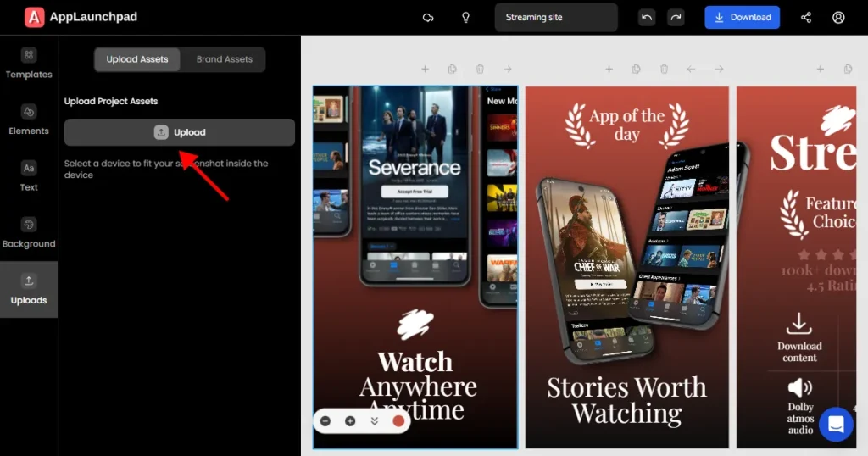Delete the Severance screen with its trash icon
This screenshot has height=456, width=868.
coord(480,70)
